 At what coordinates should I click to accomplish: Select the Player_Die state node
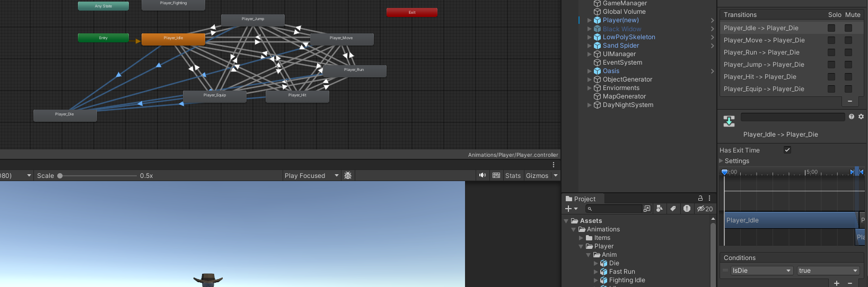click(65, 115)
